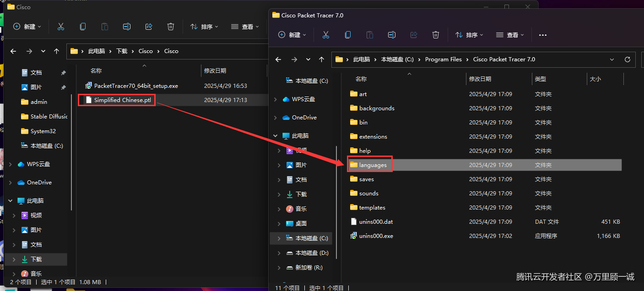Select the languages folder
644x291 pixels.
point(368,165)
